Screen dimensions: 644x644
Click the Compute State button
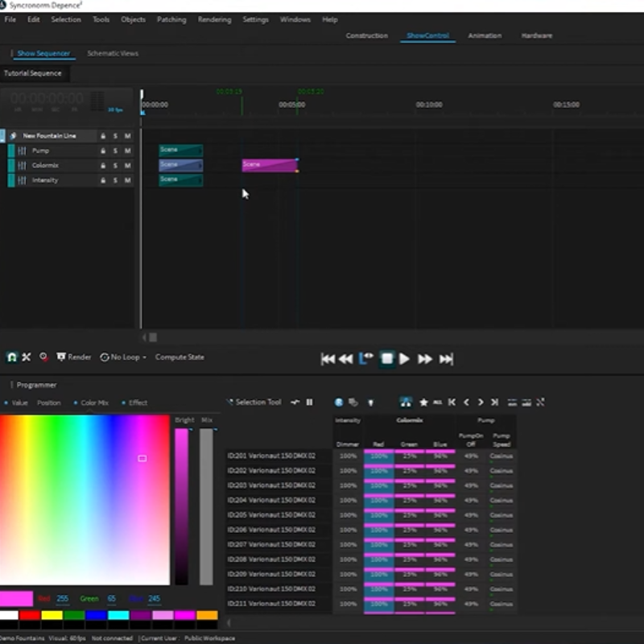tap(180, 357)
